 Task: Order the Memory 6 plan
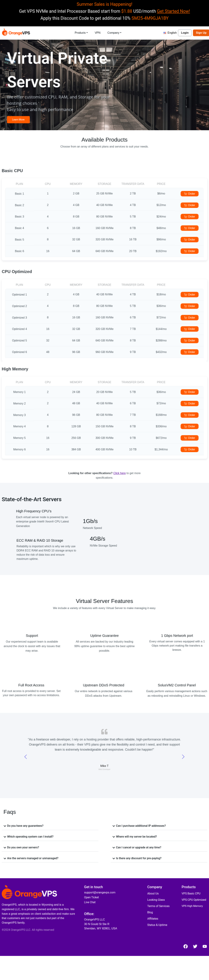(x=190, y=449)
